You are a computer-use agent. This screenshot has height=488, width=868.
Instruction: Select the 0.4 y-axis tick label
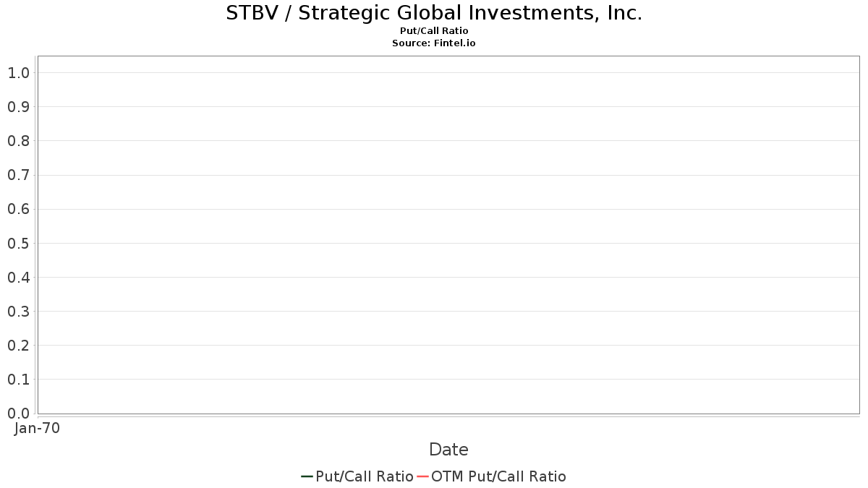pyautogui.click(x=18, y=278)
